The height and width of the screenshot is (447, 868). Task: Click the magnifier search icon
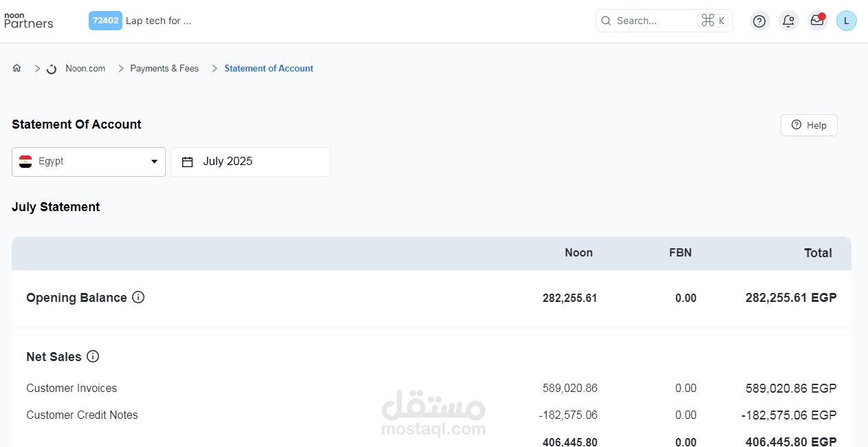coord(606,21)
